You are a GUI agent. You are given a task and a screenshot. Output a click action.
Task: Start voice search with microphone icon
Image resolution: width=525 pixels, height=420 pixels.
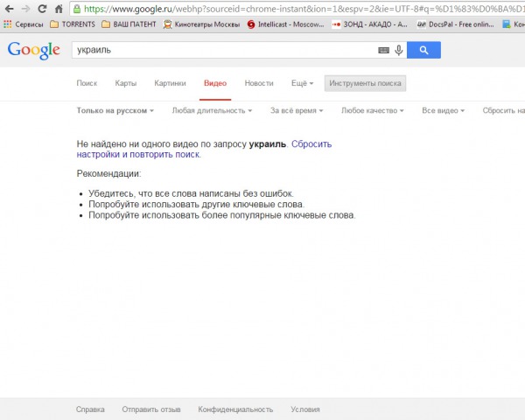(x=398, y=50)
